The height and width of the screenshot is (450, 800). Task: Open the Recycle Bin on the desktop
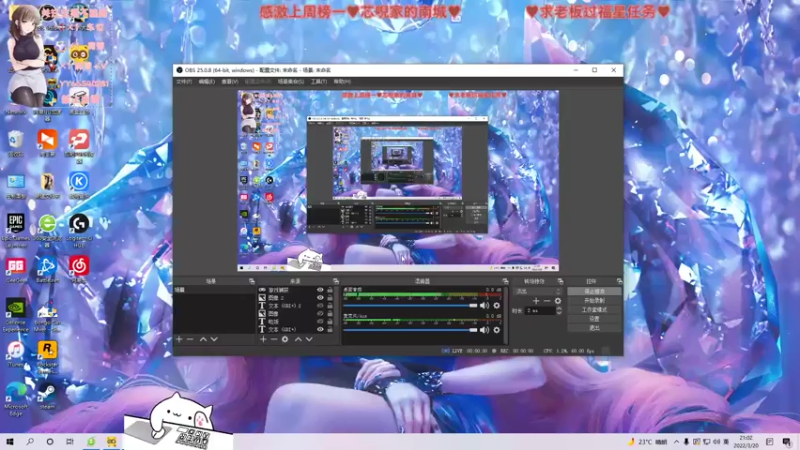click(16, 143)
